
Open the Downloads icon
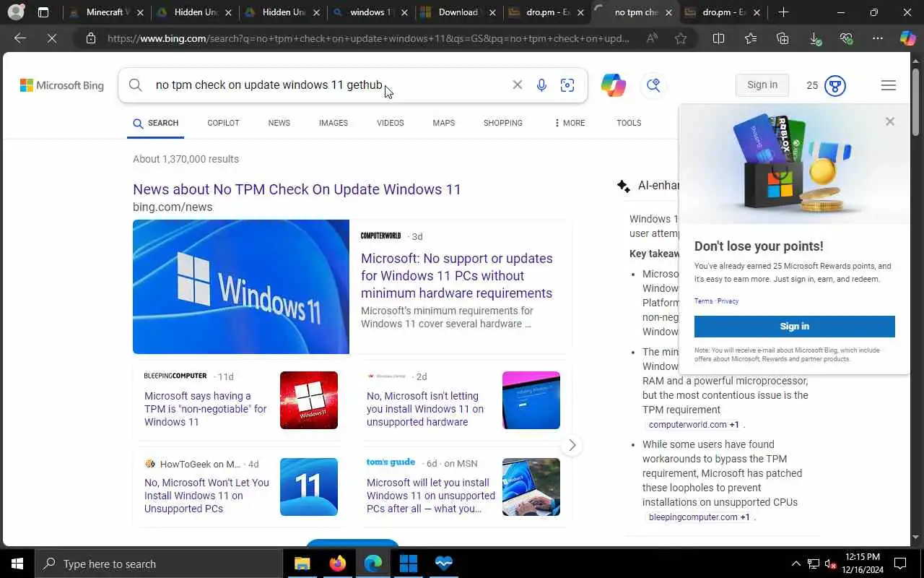[x=815, y=39]
